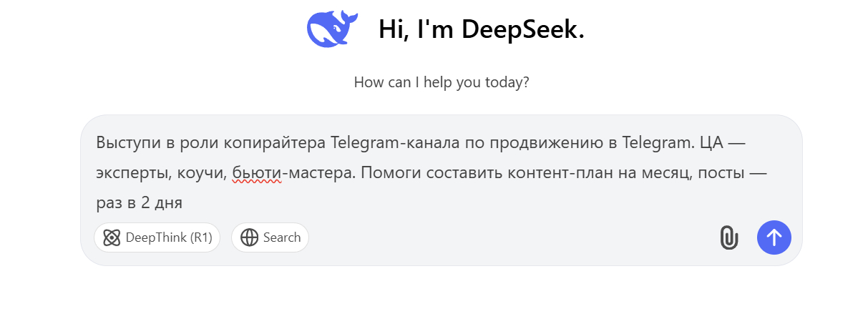Screen dimensions: 868x309
Task: Click the word "эксперты" in the prompt
Action: 129,172
